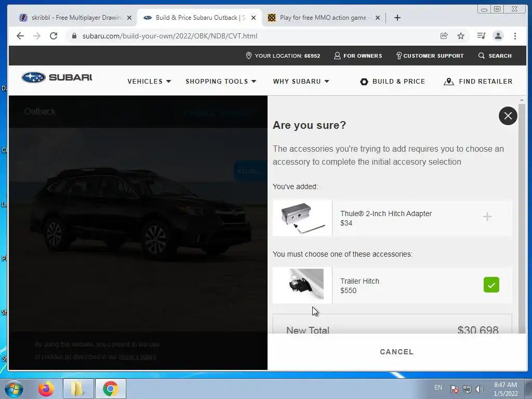Open the SEARCH in Subaru header

coord(495,56)
